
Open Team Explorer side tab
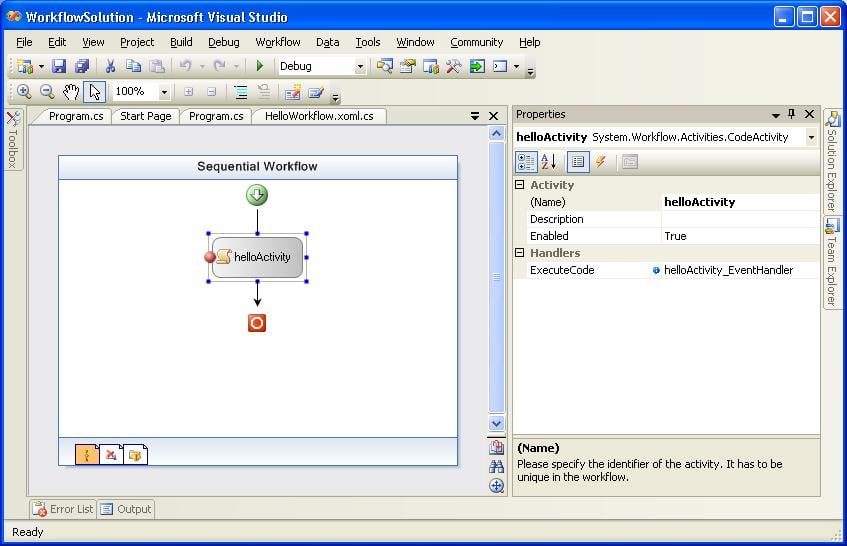[832, 263]
